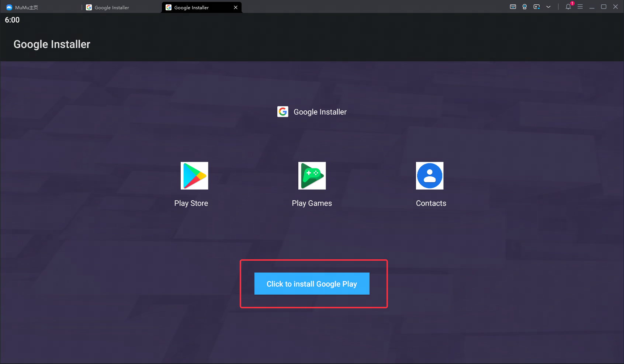The height and width of the screenshot is (364, 624).
Task: Maximize the MuMu window
Action: click(604, 7)
